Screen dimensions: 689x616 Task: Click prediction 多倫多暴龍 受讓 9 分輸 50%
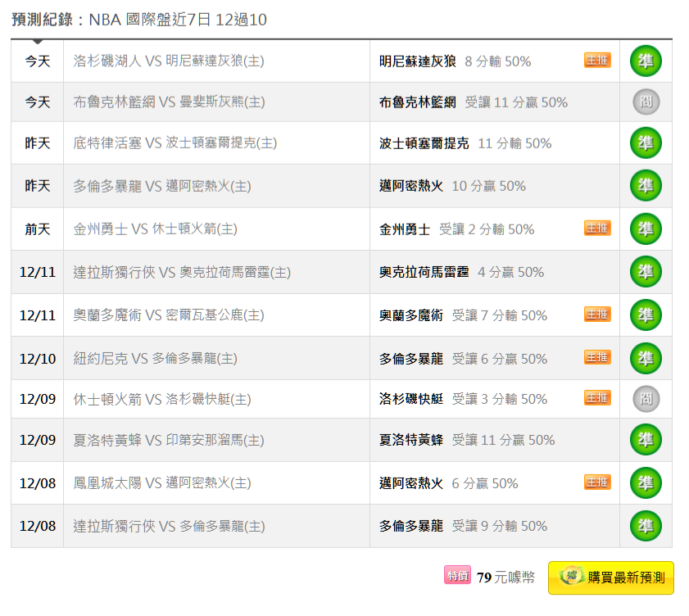pyautogui.click(x=464, y=526)
